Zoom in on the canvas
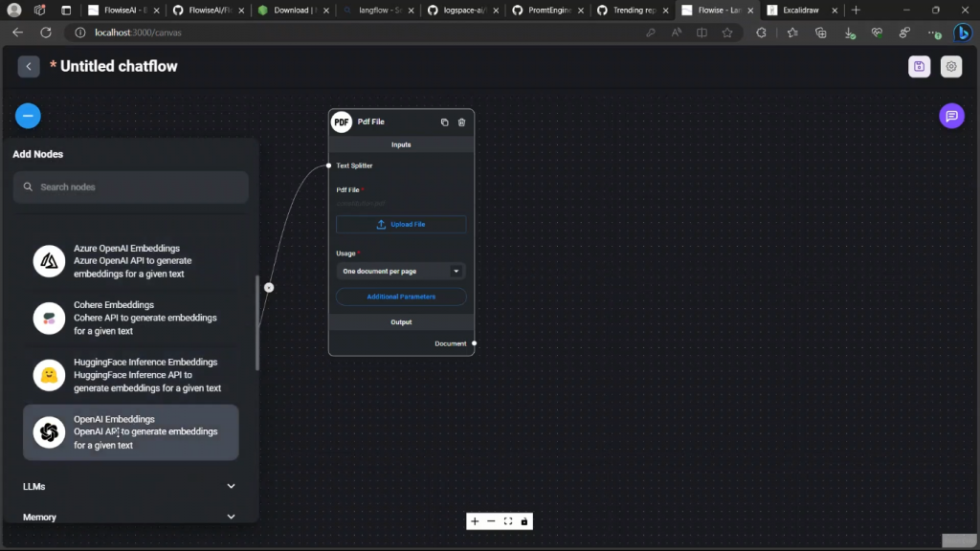The image size is (980, 551). (475, 521)
